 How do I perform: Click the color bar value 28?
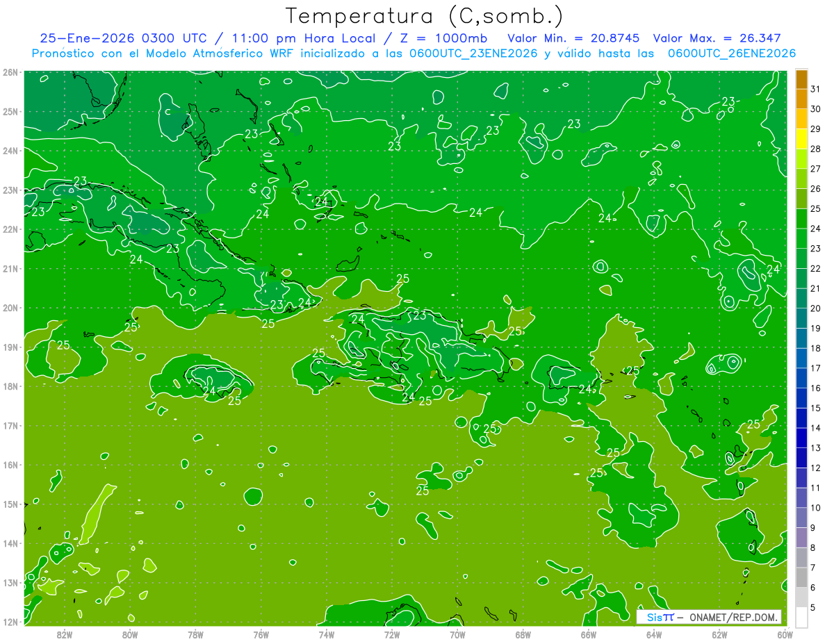[816, 149]
